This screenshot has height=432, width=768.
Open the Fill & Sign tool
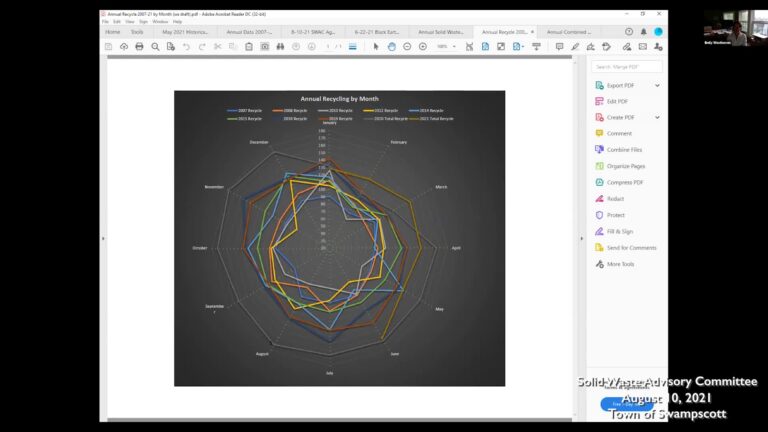619,231
